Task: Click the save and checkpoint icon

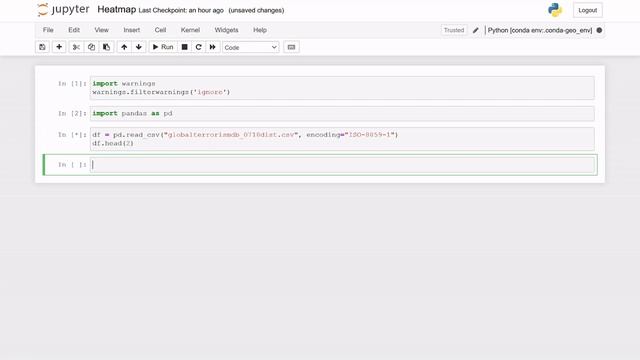Action: coord(42,47)
